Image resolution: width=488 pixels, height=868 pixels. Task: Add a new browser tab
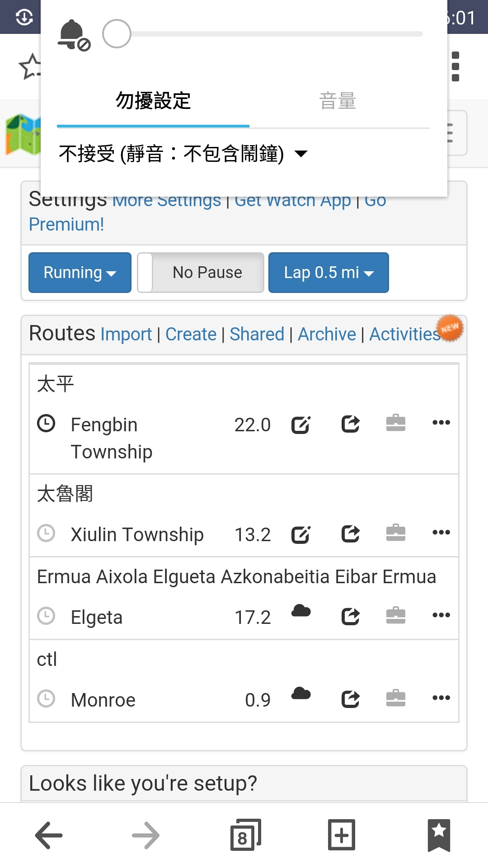[x=342, y=835]
